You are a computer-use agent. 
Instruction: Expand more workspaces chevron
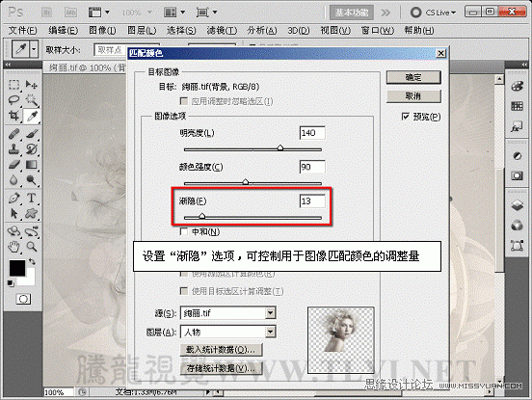tap(386, 13)
